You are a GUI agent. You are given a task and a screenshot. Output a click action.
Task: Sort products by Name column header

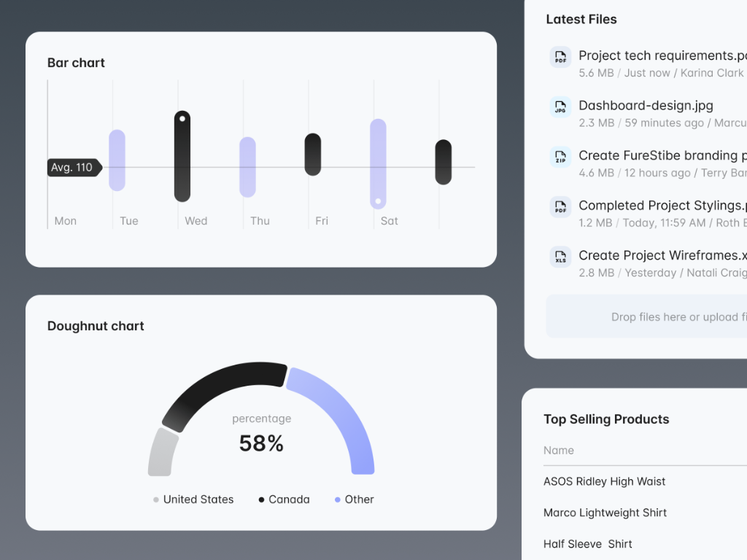(x=559, y=451)
